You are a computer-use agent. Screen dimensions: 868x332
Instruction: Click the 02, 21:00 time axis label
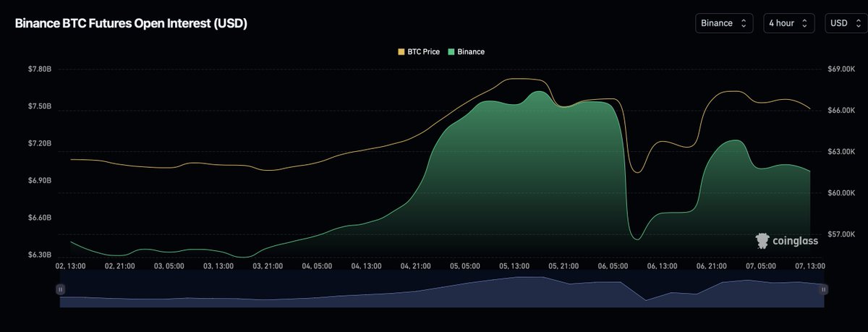click(120, 266)
